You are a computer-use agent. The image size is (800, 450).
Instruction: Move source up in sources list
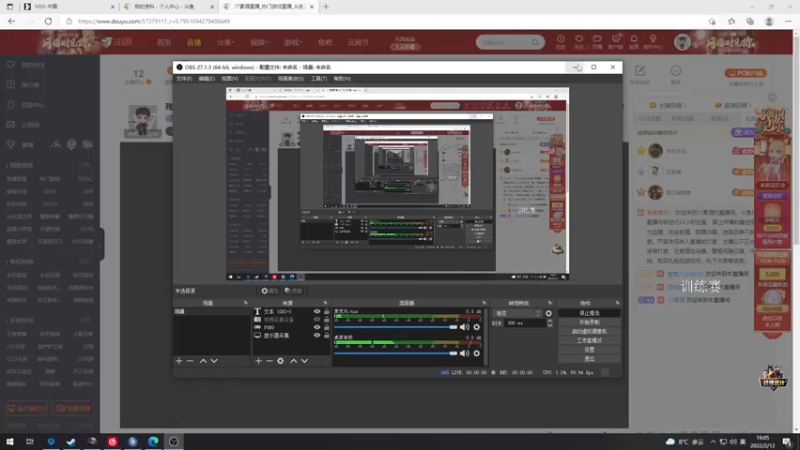293,361
